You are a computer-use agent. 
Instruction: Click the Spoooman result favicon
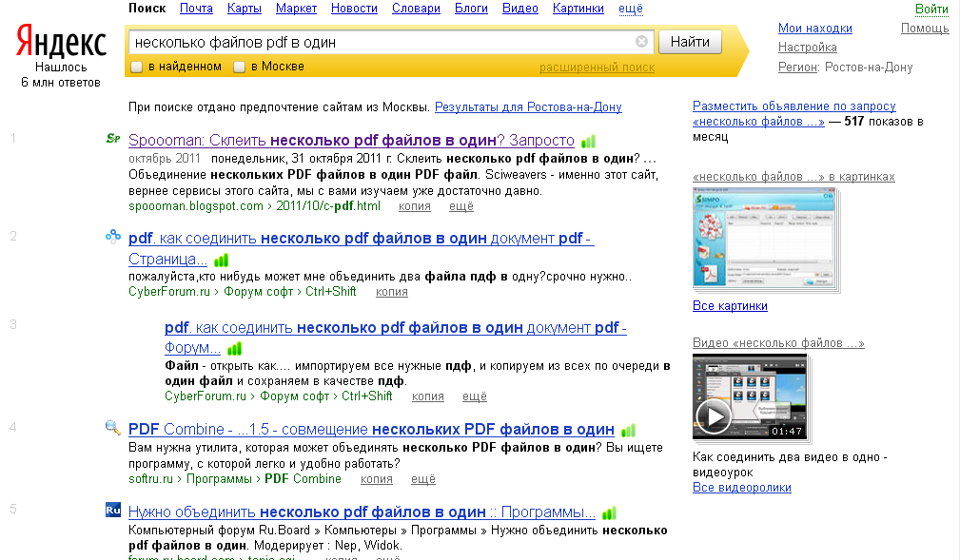pos(112,138)
